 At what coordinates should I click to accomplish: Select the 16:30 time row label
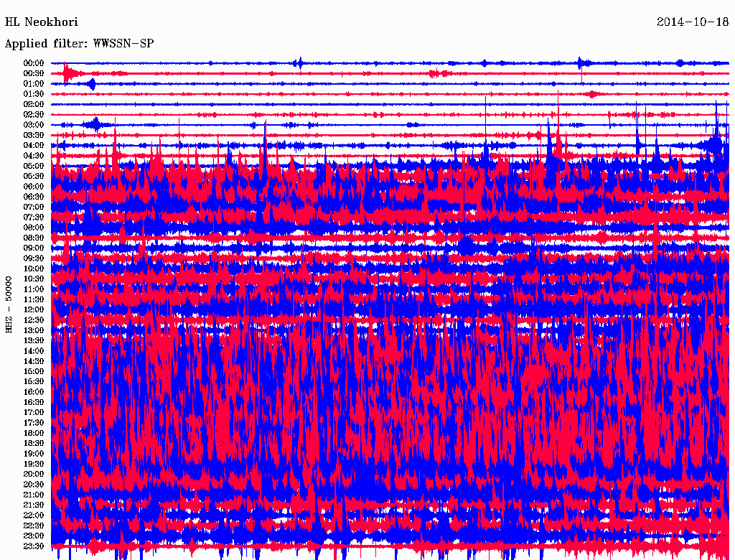coord(34,403)
